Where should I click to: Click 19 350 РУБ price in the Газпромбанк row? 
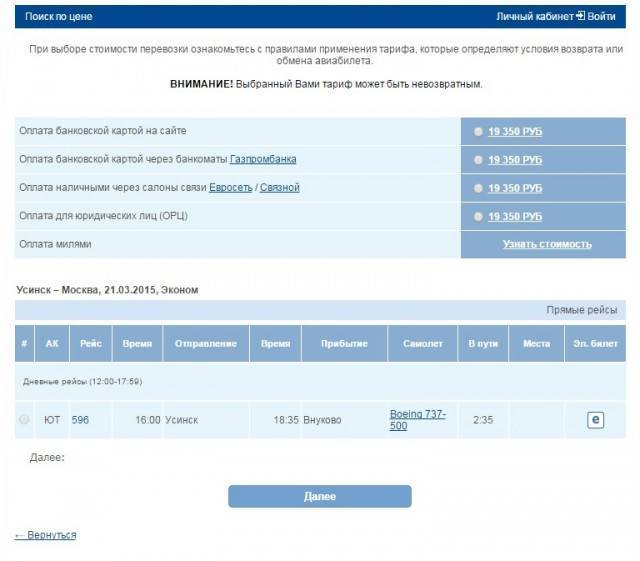[515, 160]
